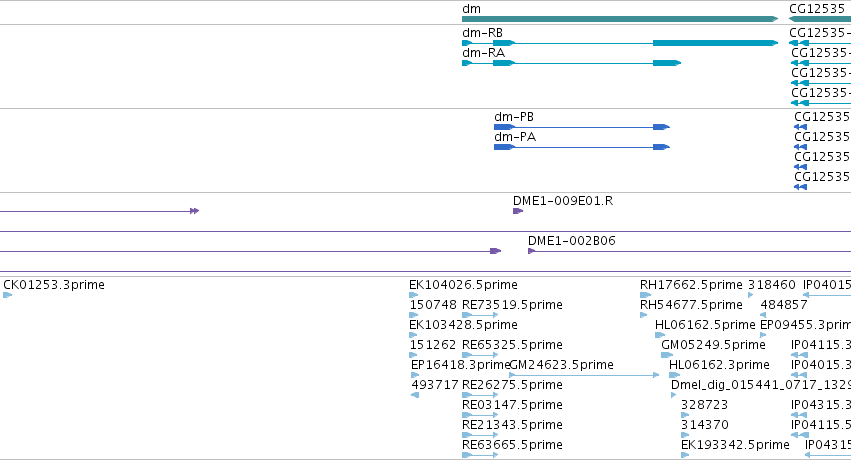Viewport: 851px width, 460px height.
Task: Select the dm-RA transcript feature
Action: click(x=571, y=63)
